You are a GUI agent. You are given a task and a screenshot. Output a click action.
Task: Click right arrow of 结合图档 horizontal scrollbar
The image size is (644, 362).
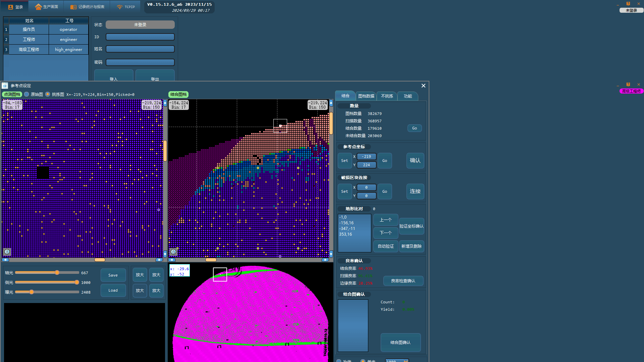click(325, 260)
